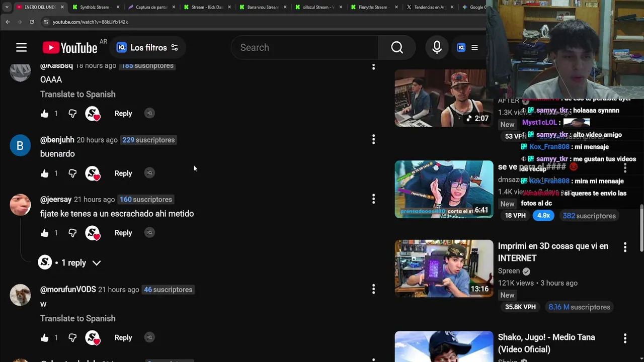Reply to the OAAA comment

pyautogui.click(x=123, y=114)
